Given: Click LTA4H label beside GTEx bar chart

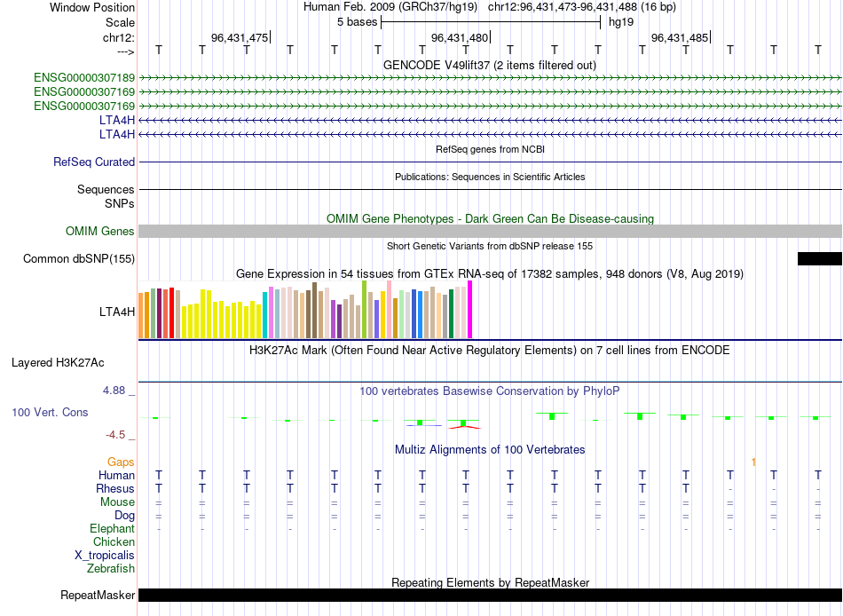Looking at the screenshot, I should pos(116,312).
